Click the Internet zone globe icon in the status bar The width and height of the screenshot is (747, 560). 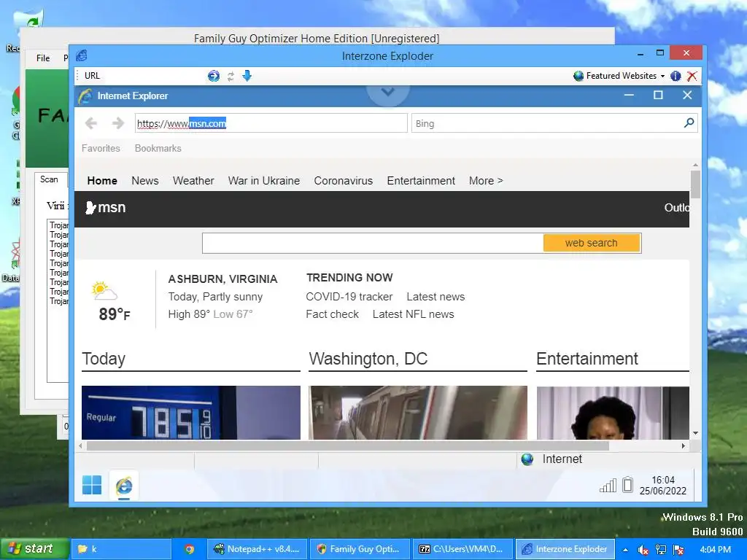[x=527, y=459]
